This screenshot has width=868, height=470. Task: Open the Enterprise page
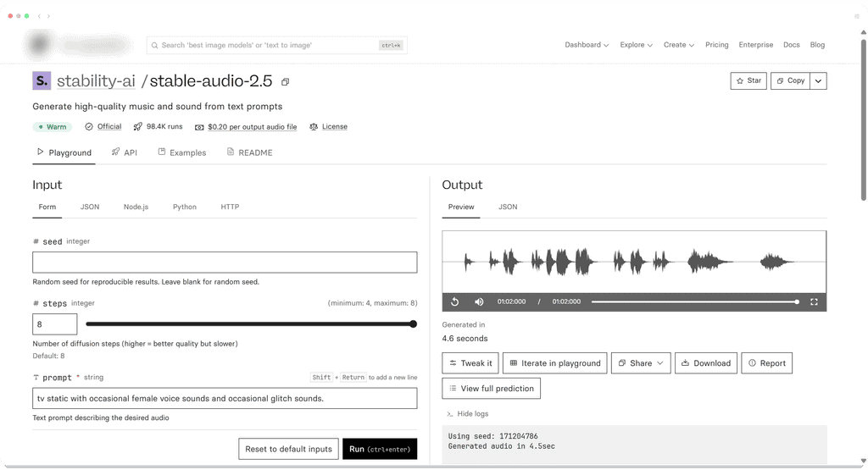coord(755,45)
